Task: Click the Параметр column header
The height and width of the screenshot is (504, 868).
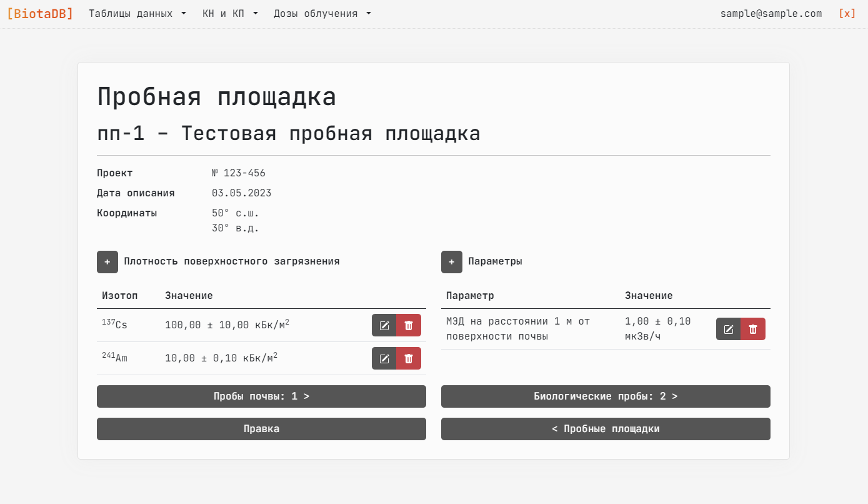Action: (470, 296)
